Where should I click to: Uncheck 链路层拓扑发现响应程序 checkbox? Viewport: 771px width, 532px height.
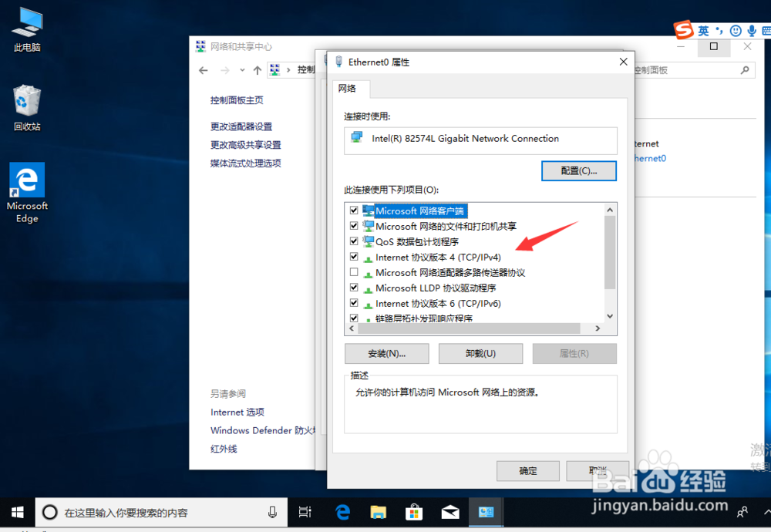[x=354, y=318]
